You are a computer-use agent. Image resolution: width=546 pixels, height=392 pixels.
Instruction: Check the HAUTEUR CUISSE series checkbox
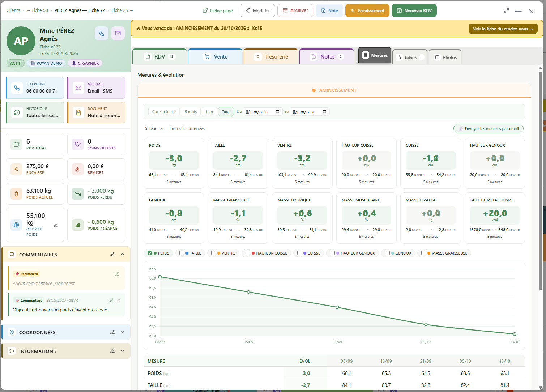[248, 253]
